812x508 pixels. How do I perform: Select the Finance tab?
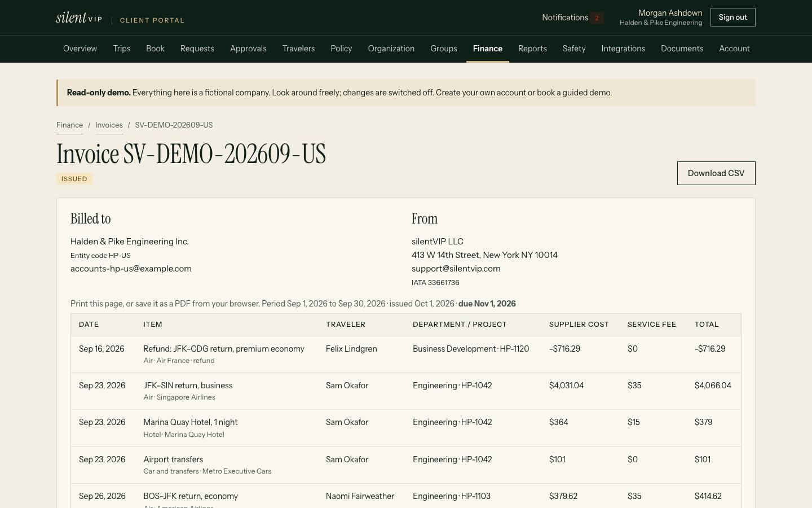coord(488,49)
